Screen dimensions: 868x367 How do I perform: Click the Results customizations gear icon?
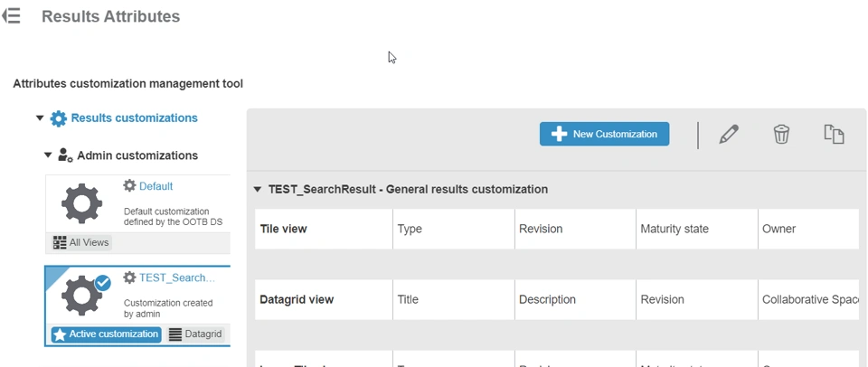59,118
